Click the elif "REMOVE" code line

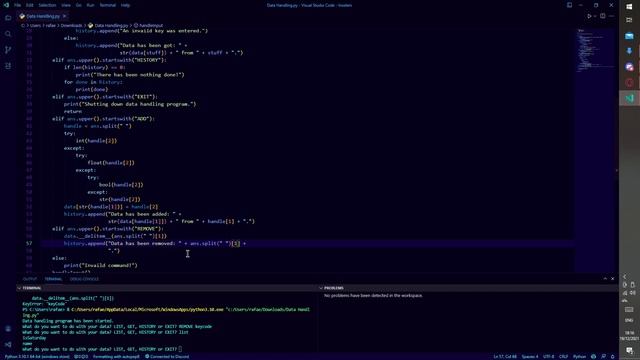[x=108, y=229]
